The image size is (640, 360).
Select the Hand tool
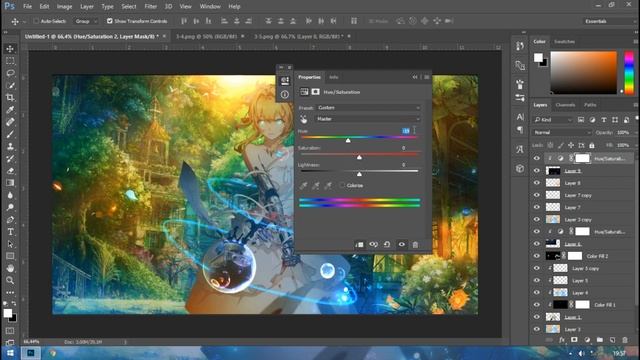tap(10, 268)
